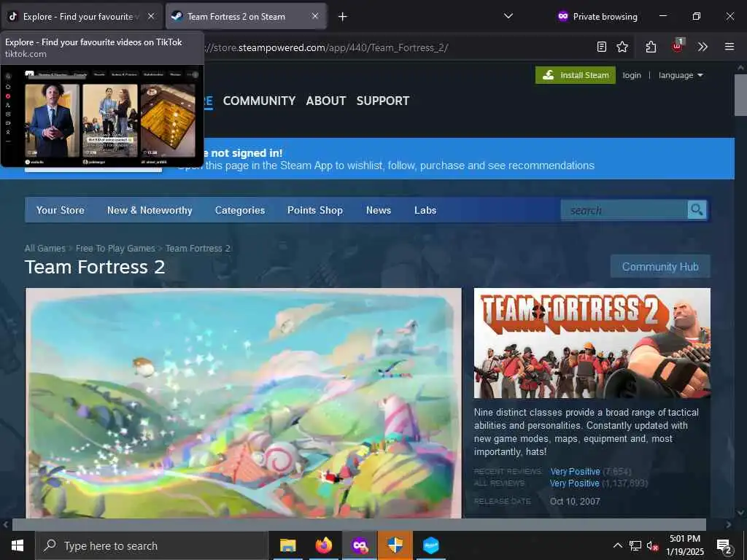This screenshot has height=560, width=747.
Task: Open the COMMUNITY menu
Action: click(x=259, y=101)
